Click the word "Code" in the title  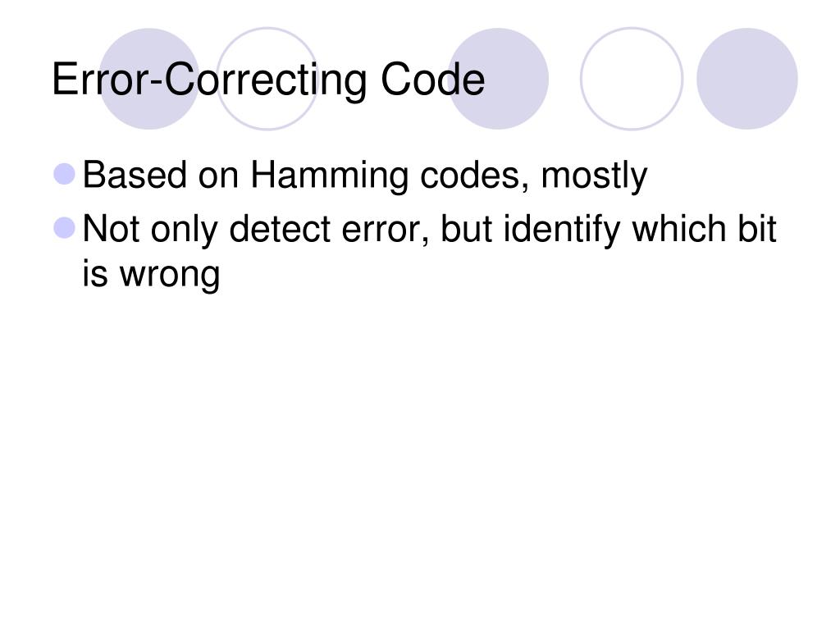[x=433, y=80]
